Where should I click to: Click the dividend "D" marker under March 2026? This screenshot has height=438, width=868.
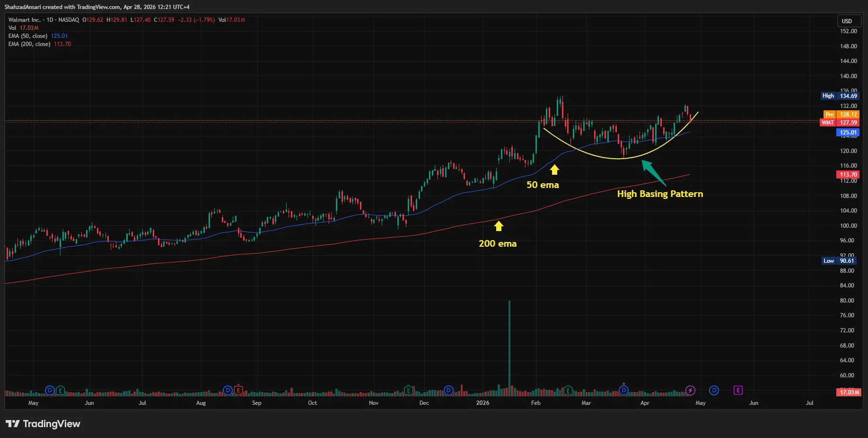[623, 390]
